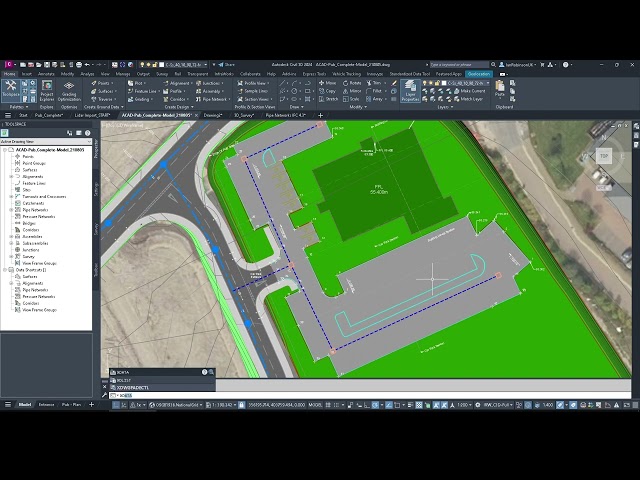
Task: Click the search magnifier icon in title bar
Action: pos(493,64)
